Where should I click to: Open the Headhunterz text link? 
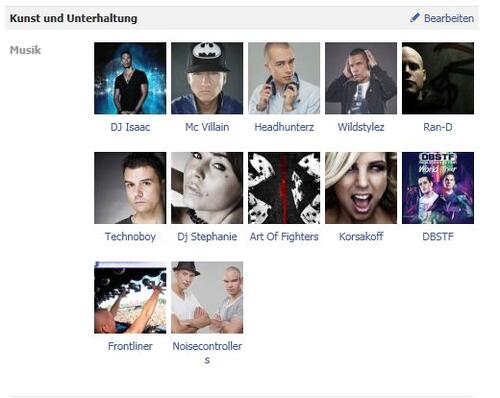coord(284,127)
